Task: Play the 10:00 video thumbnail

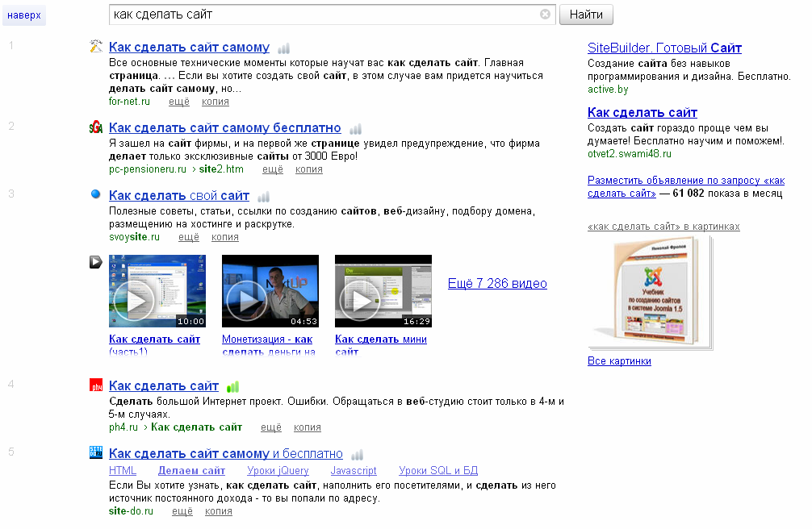Action: pos(157,291)
